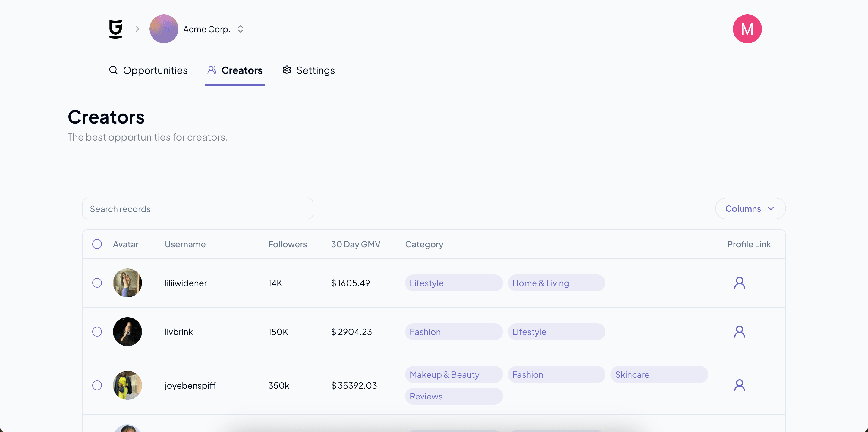868x432 pixels.
Task: Open the Columns dropdown
Action: 750,209
